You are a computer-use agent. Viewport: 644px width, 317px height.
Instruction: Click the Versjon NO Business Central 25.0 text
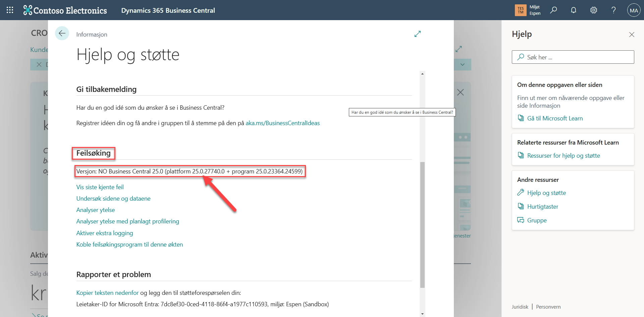189,171
